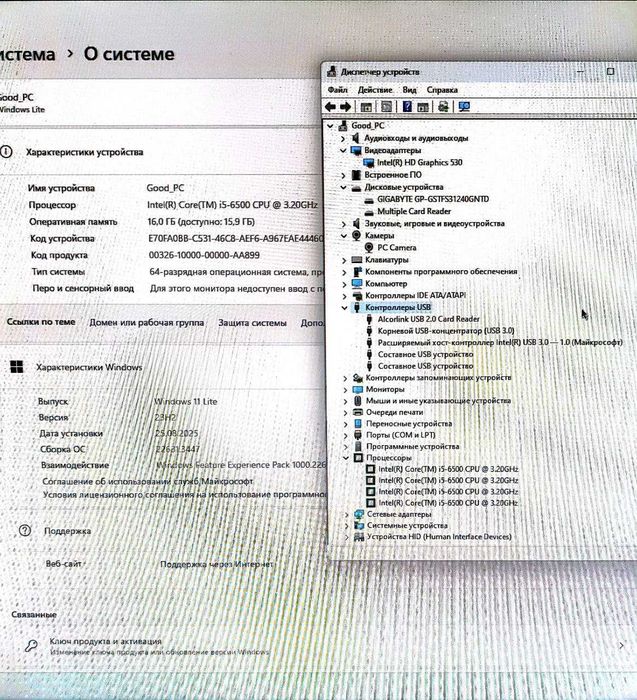Expand the Мониторы node
This screenshot has width=637, height=700.
point(345,390)
